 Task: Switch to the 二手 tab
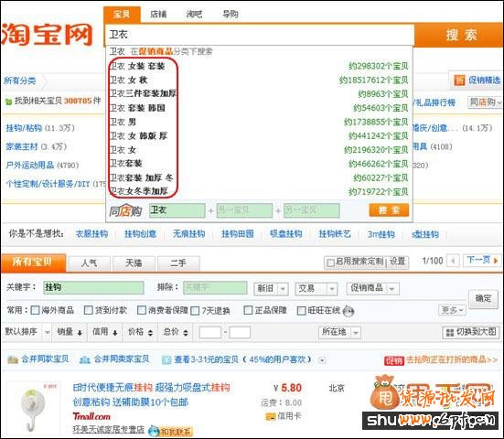pyautogui.click(x=178, y=263)
